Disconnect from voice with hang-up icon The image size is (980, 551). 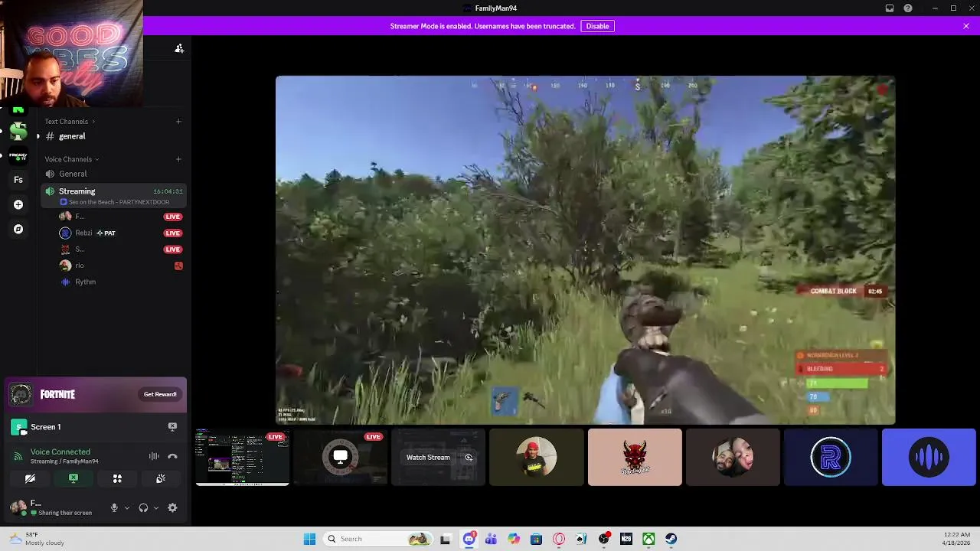[172, 456]
